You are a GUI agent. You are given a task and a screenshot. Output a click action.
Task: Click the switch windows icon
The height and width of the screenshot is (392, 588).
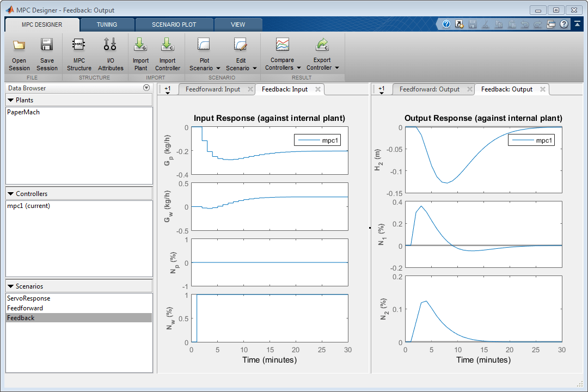[x=551, y=24]
